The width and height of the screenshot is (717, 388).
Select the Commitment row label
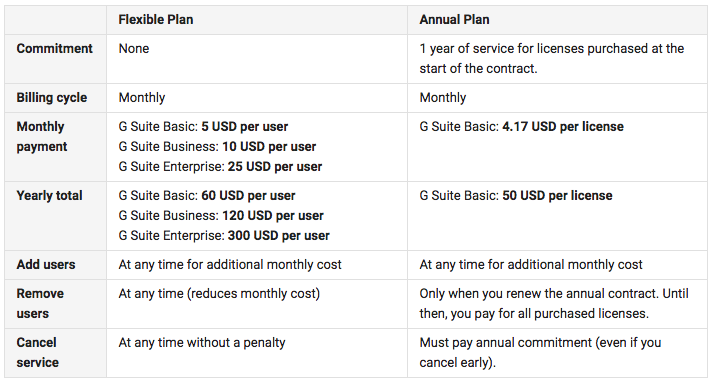point(54,48)
